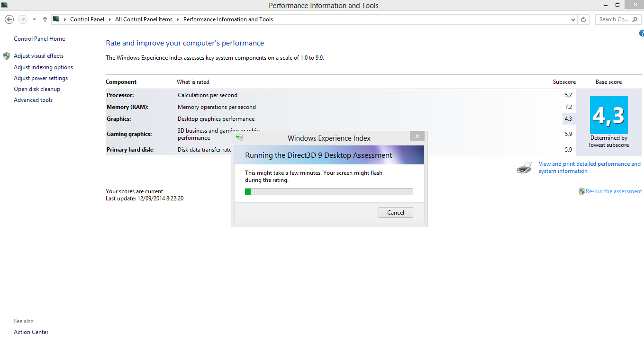The image size is (644, 343).
Task: Click the shield icon beside Re-run the assessment
Action: pyautogui.click(x=582, y=191)
